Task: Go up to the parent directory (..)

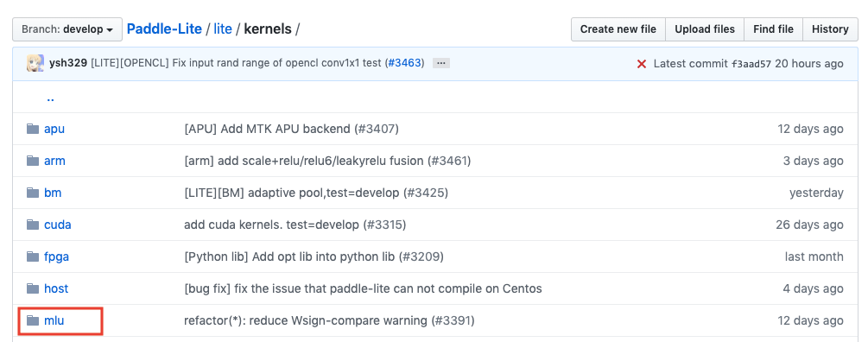Action: coord(50,98)
